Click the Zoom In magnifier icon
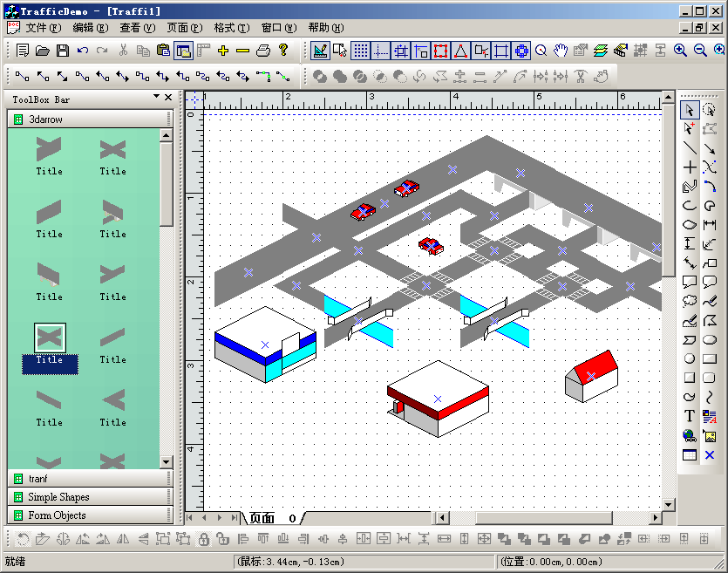This screenshot has height=573, width=728. pos(681,51)
